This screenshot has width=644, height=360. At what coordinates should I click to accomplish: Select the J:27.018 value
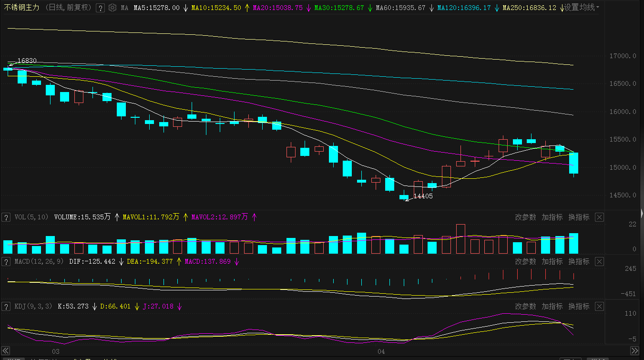click(x=158, y=306)
